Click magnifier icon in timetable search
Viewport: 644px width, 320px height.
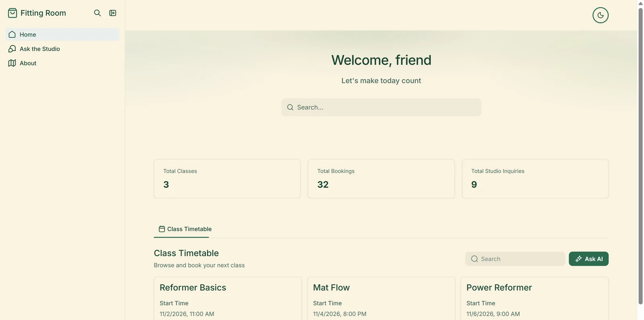click(475, 259)
